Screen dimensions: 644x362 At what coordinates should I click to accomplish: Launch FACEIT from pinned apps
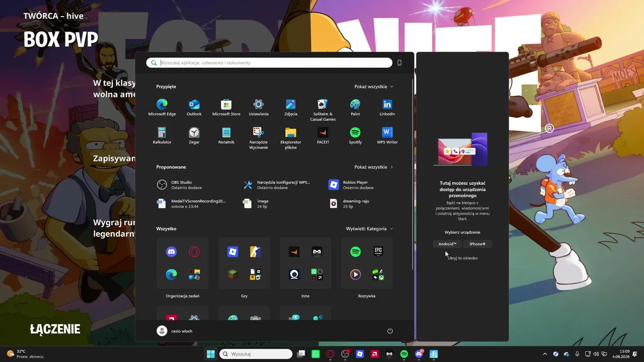pyautogui.click(x=323, y=136)
